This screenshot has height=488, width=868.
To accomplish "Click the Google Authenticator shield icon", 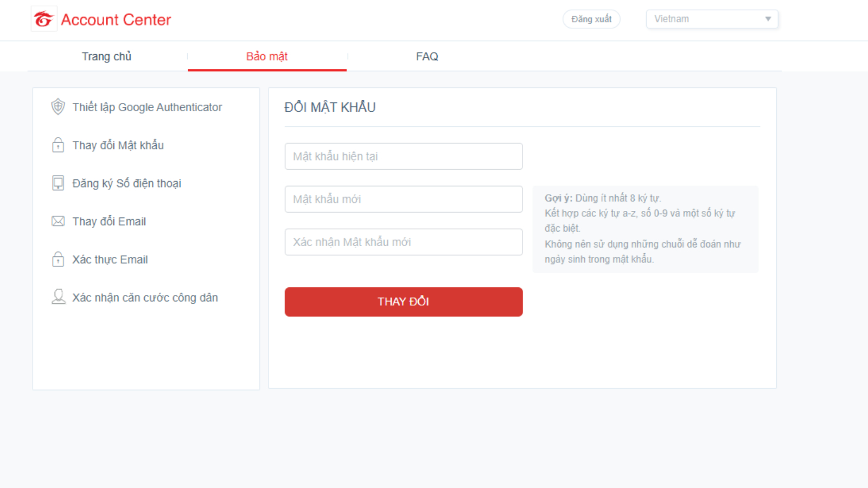I will point(58,107).
